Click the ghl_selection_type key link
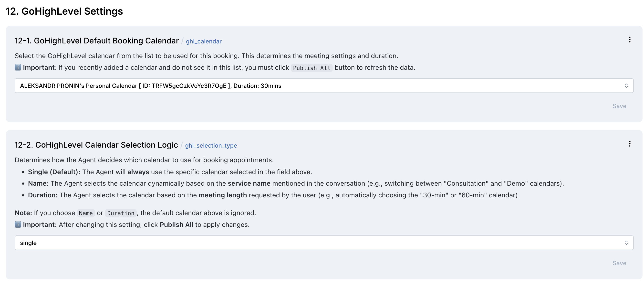This screenshot has height=283, width=644. pos(211,146)
